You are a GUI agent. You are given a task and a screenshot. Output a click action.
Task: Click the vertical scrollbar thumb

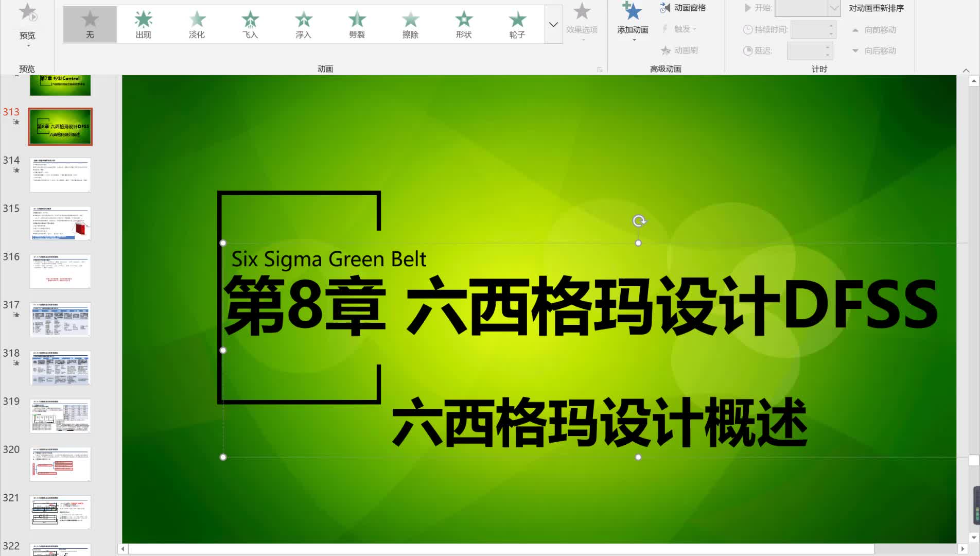pyautogui.click(x=973, y=460)
